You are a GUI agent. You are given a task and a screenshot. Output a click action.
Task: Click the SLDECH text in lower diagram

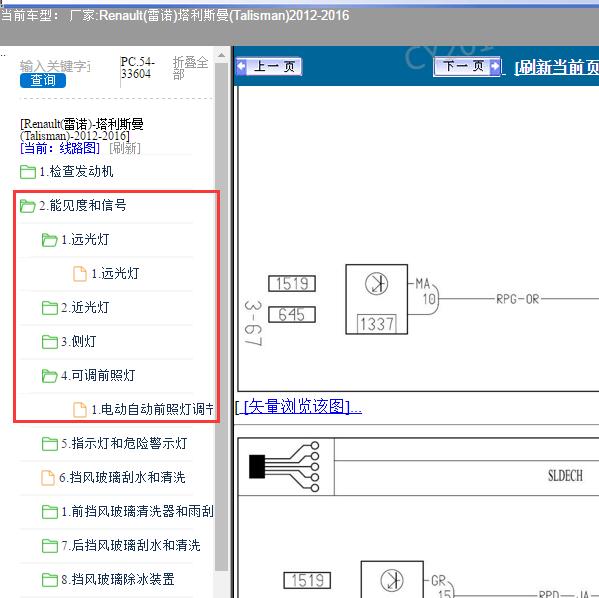pyautogui.click(x=565, y=476)
